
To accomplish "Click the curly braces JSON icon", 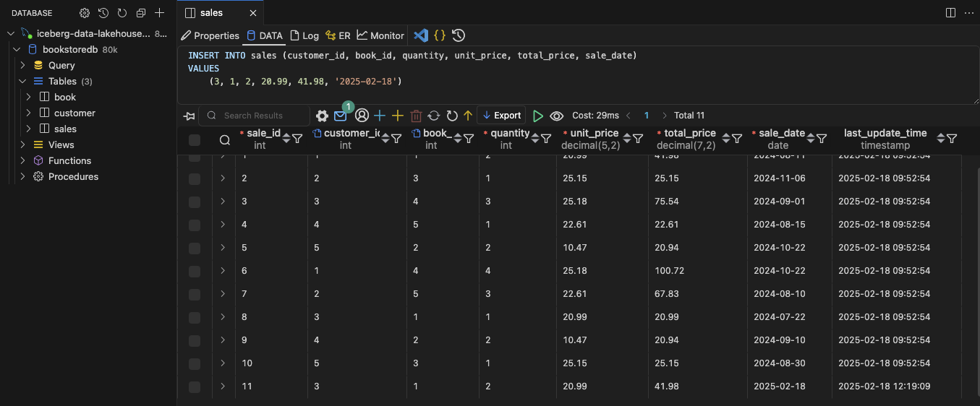I will point(440,35).
